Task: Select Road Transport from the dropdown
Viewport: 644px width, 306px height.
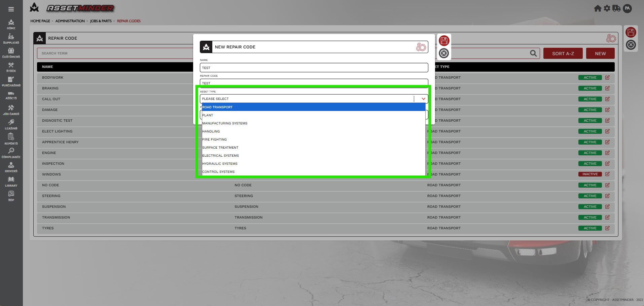Action: (x=217, y=107)
